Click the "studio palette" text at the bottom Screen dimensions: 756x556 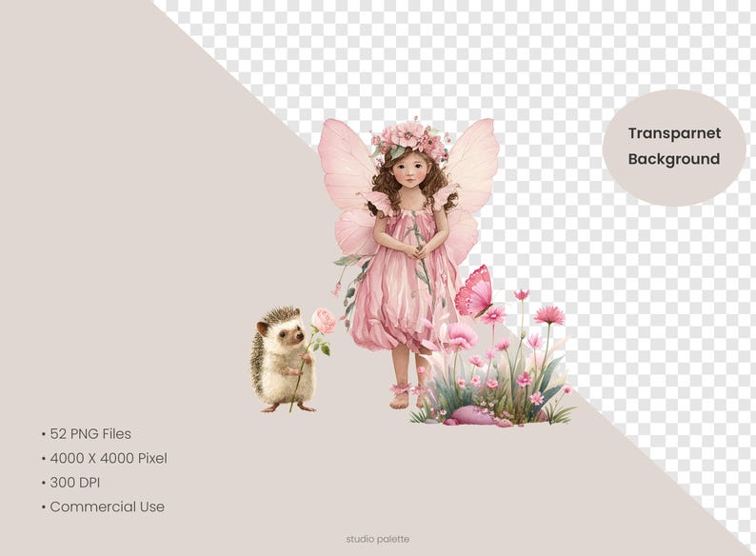click(x=377, y=539)
